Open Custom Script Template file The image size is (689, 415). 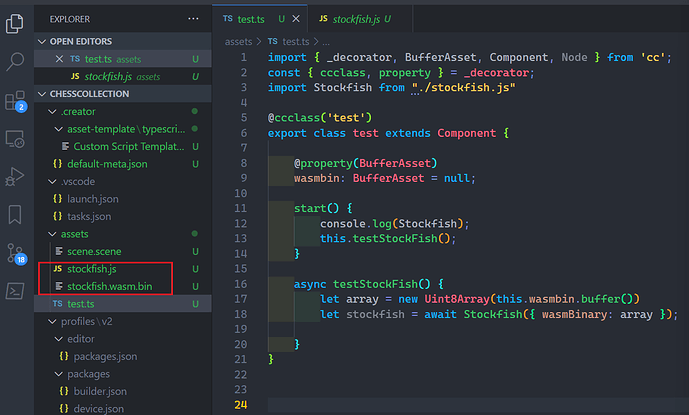click(123, 146)
